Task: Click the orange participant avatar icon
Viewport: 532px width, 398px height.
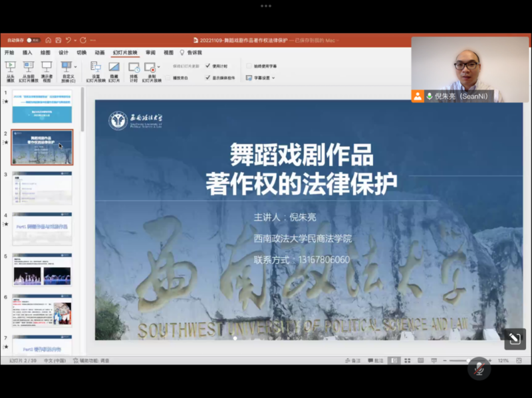Action: pos(418,96)
